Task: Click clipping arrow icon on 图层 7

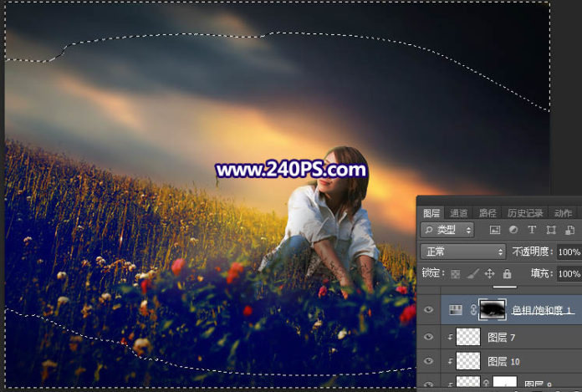Action: 450,337
